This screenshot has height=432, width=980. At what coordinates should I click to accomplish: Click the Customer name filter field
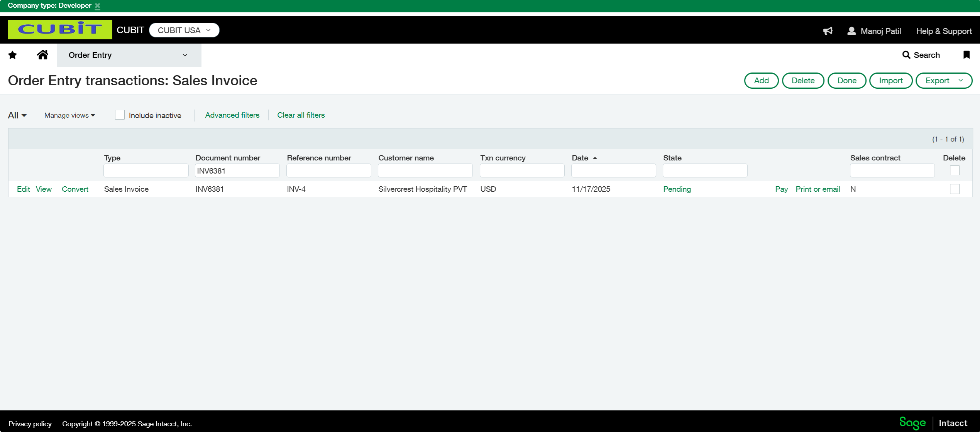click(x=425, y=170)
